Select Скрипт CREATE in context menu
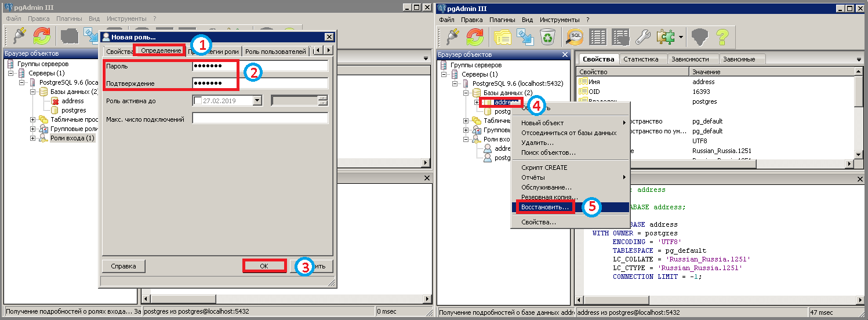The height and width of the screenshot is (320, 868). point(571,168)
